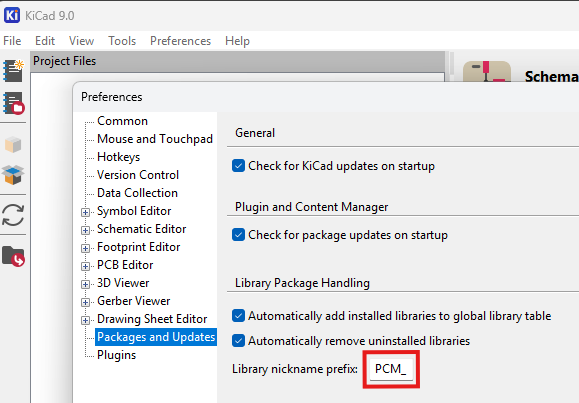Select 3D Viewer label in tree

123,283
